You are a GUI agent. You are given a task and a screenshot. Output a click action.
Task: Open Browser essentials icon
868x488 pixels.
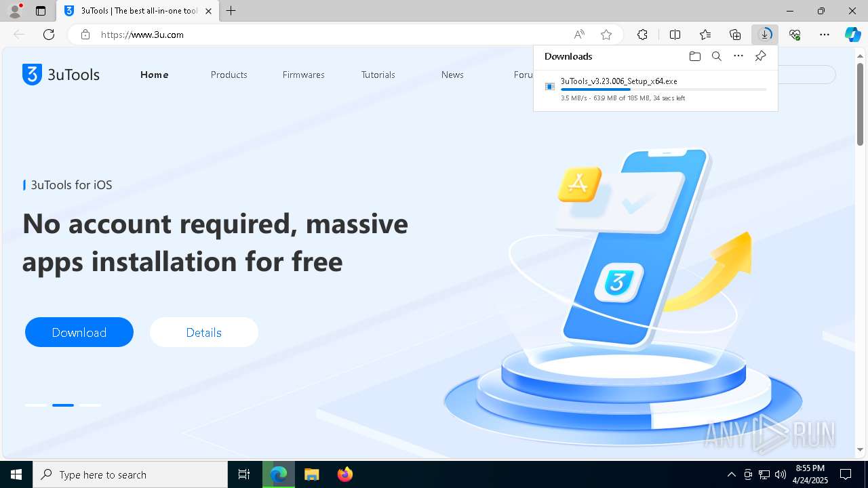[x=795, y=35]
